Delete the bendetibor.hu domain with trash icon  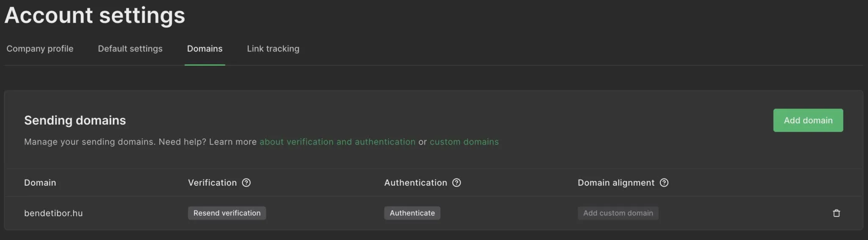tap(836, 213)
